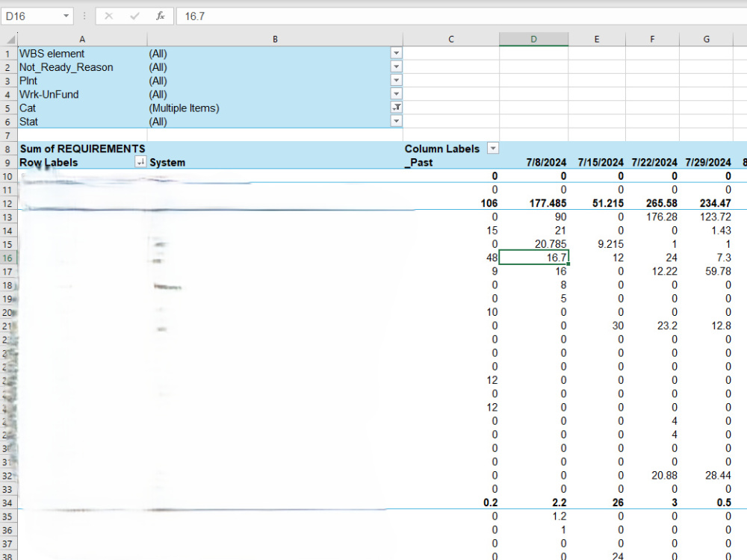Click the cell with value 20.785
747x560 pixels.
click(x=533, y=244)
